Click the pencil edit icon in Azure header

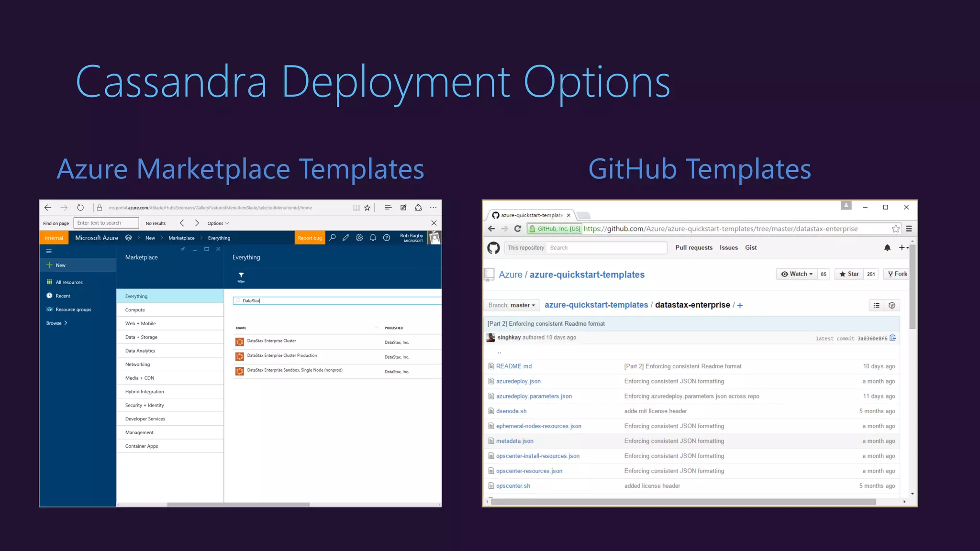345,238
